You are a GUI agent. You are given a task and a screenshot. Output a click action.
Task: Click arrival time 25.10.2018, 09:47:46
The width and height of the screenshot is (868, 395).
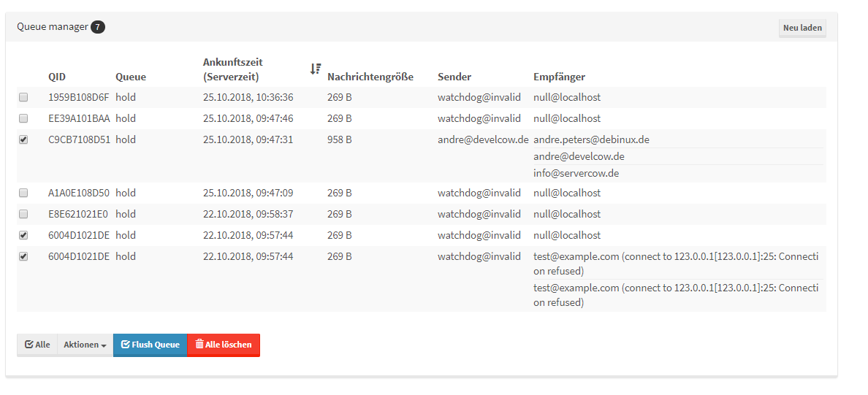click(x=248, y=118)
